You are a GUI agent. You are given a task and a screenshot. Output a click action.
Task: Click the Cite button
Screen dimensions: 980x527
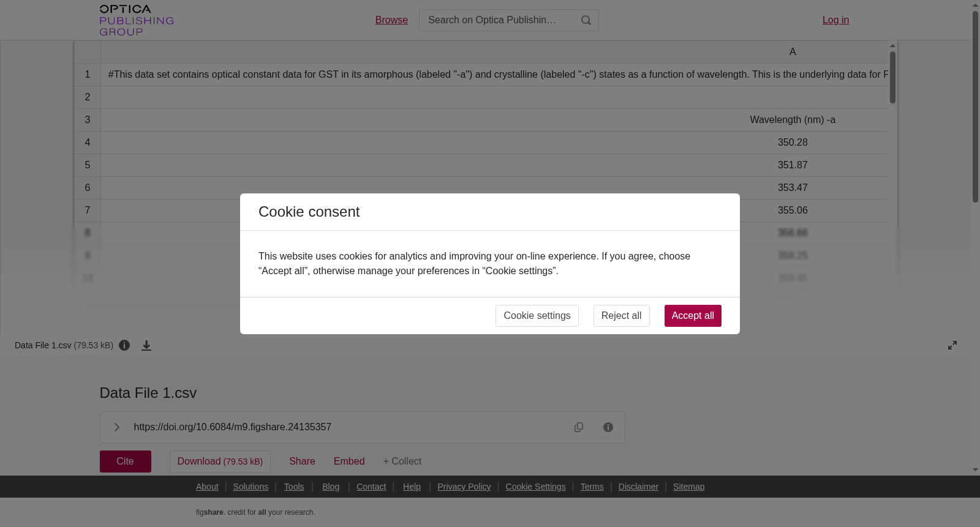pyautogui.click(x=126, y=462)
